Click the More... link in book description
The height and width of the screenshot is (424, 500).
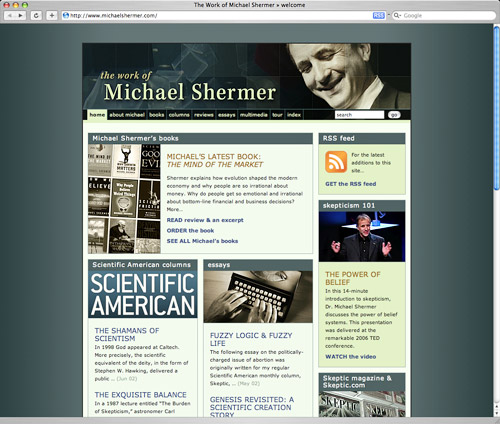pos(175,209)
